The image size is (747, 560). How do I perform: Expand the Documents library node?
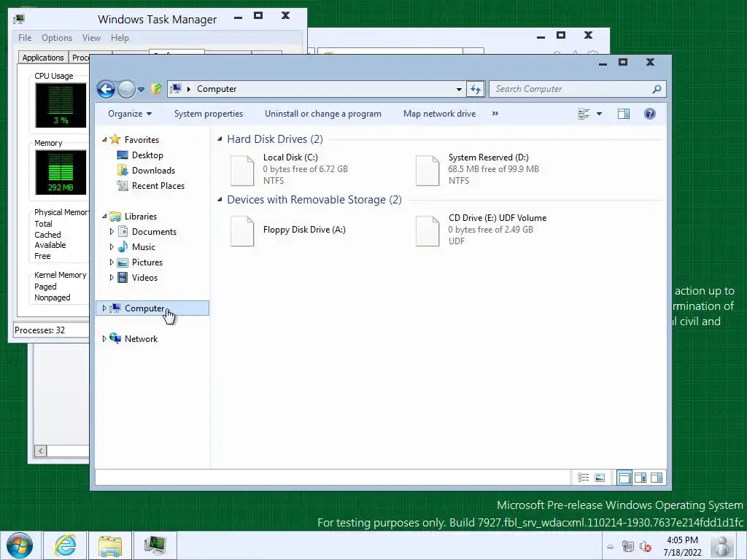point(112,231)
